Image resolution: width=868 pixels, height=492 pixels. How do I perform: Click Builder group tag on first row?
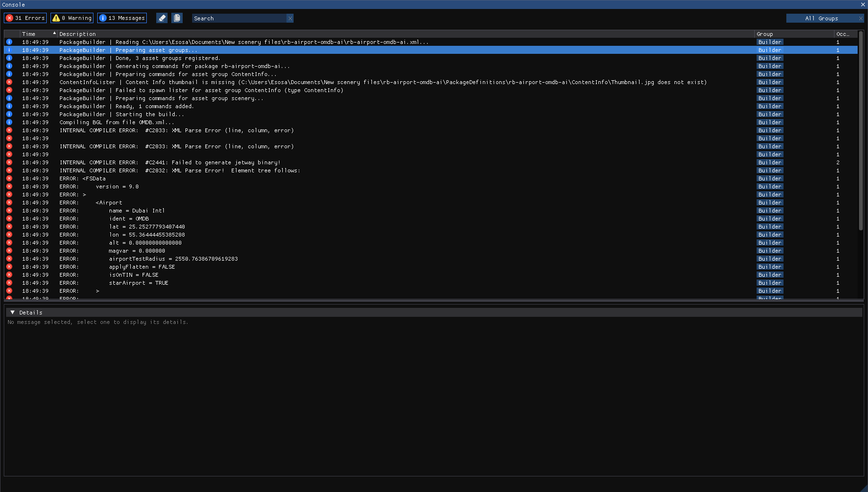[x=770, y=42]
